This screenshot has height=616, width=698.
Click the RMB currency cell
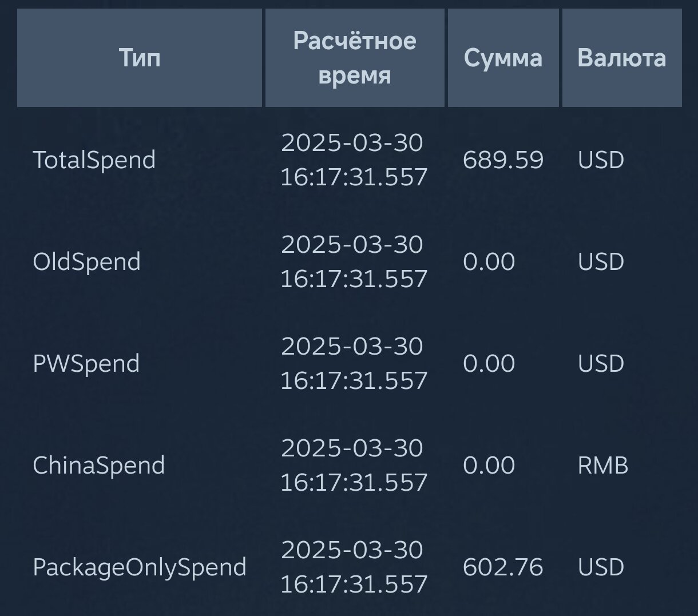pos(603,465)
